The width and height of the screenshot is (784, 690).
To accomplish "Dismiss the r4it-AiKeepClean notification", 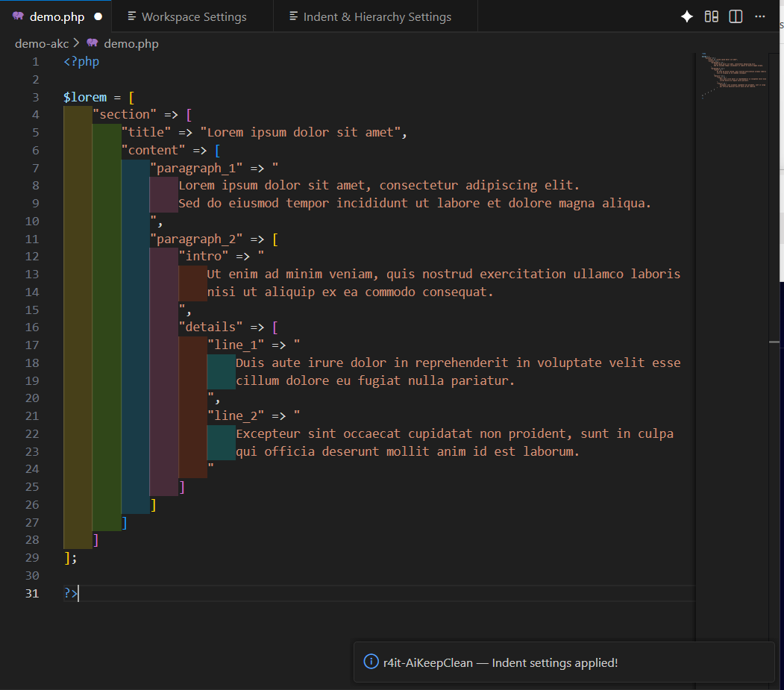I will pyautogui.click(x=565, y=662).
